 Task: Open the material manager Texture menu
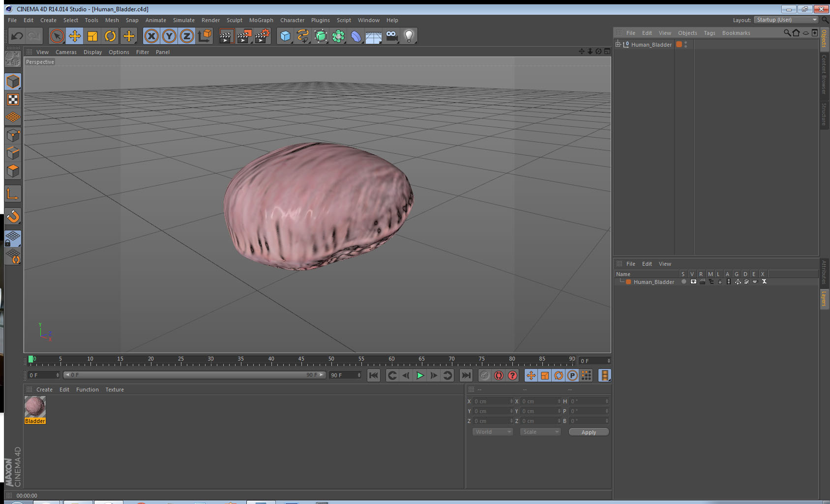(115, 390)
